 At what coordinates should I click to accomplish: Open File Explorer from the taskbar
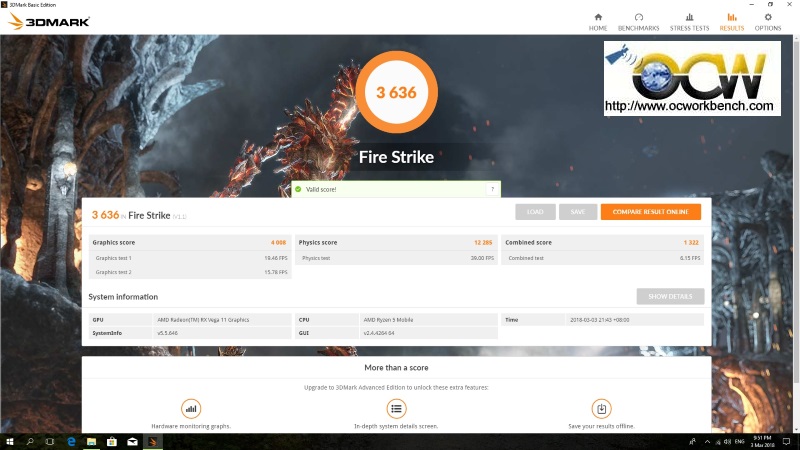pyautogui.click(x=91, y=442)
